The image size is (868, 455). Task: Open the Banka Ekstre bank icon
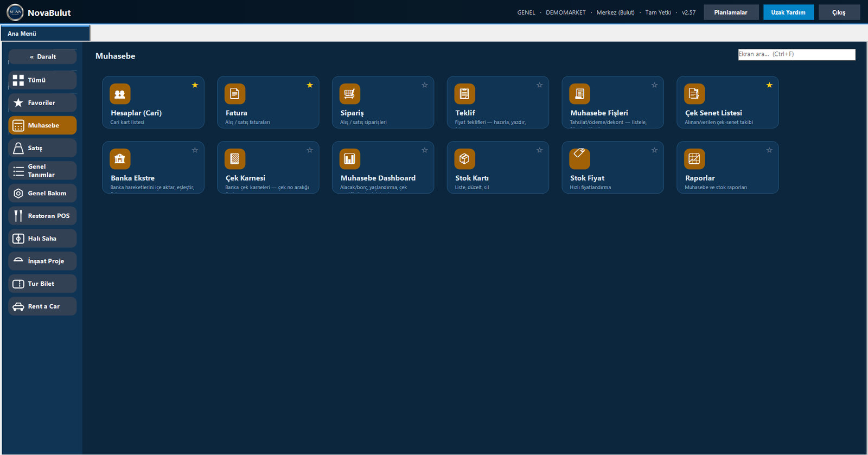tap(120, 159)
